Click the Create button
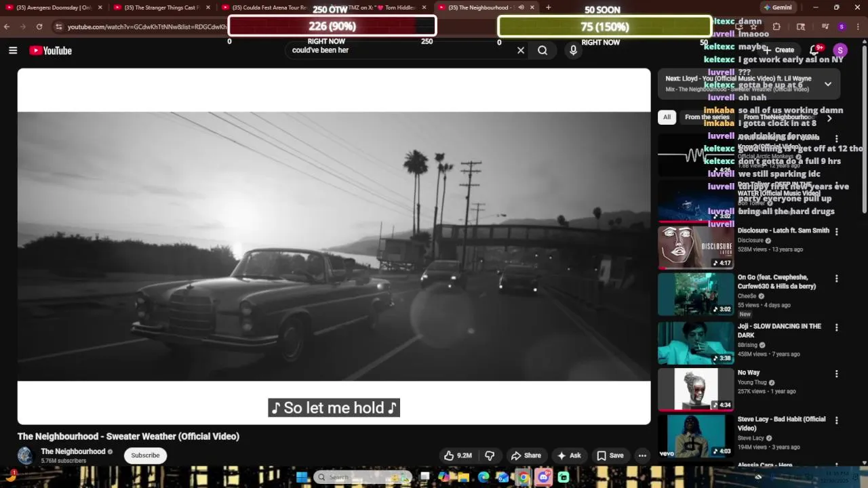Image resolution: width=868 pixels, height=488 pixels. coord(780,50)
